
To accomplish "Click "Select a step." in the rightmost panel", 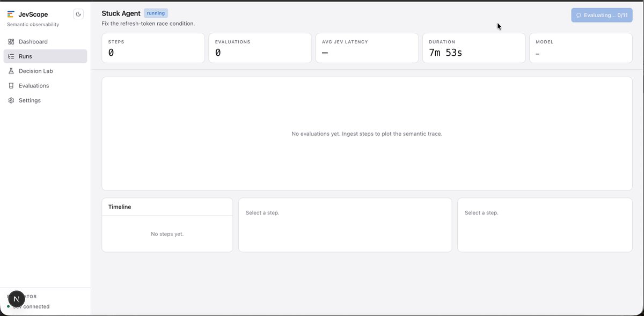I will [481, 213].
